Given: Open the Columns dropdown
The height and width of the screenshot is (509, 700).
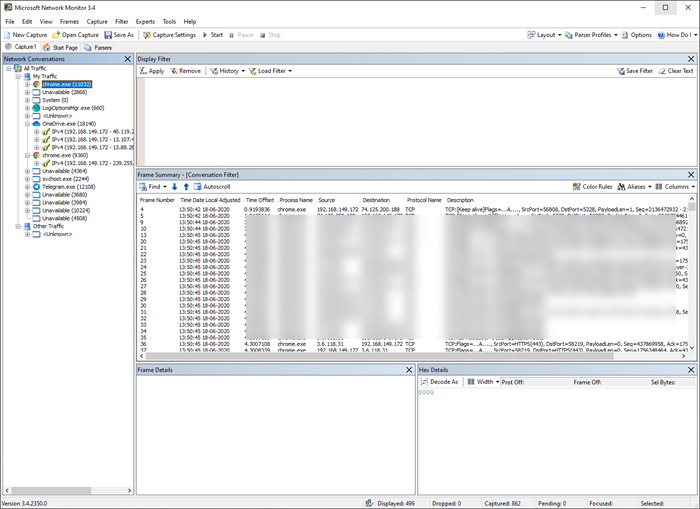Looking at the screenshot, I should click(673, 186).
